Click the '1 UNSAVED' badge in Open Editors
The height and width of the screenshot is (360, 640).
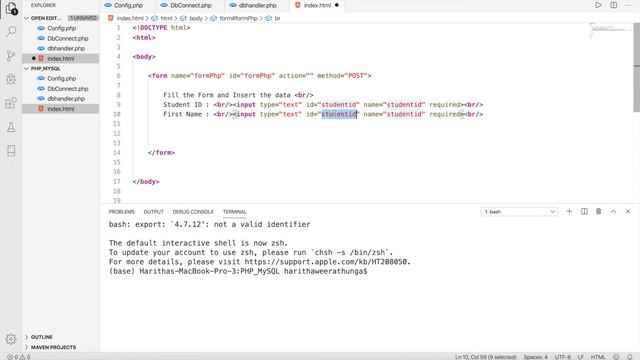point(83,18)
